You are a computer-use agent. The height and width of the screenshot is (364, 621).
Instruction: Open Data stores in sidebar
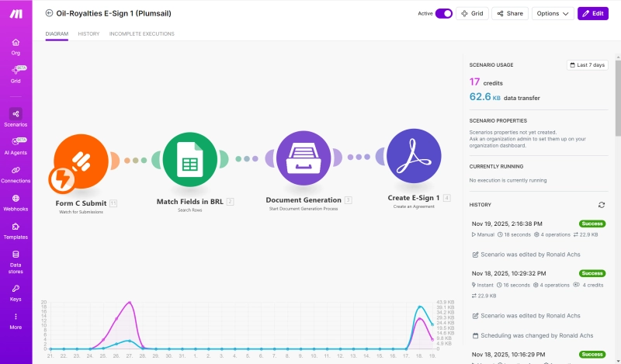pyautogui.click(x=16, y=262)
